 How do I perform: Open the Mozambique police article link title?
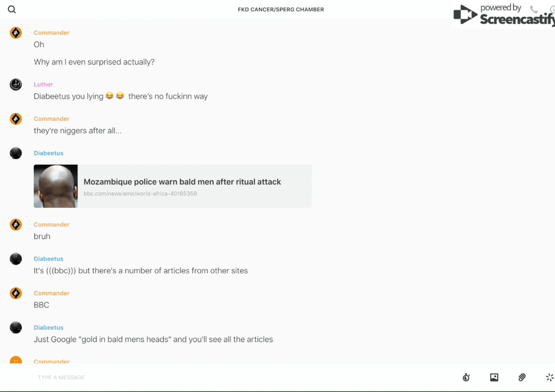pos(182,181)
